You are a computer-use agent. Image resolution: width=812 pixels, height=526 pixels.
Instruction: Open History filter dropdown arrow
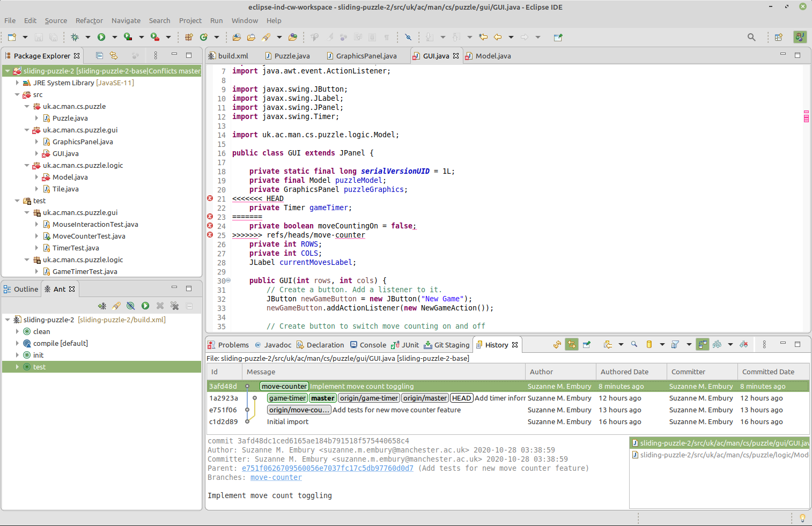tap(689, 344)
